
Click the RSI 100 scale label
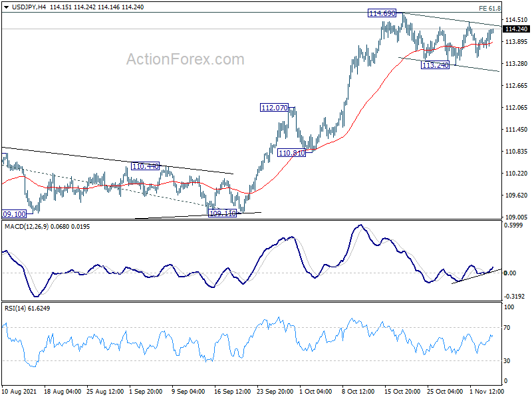point(509,307)
